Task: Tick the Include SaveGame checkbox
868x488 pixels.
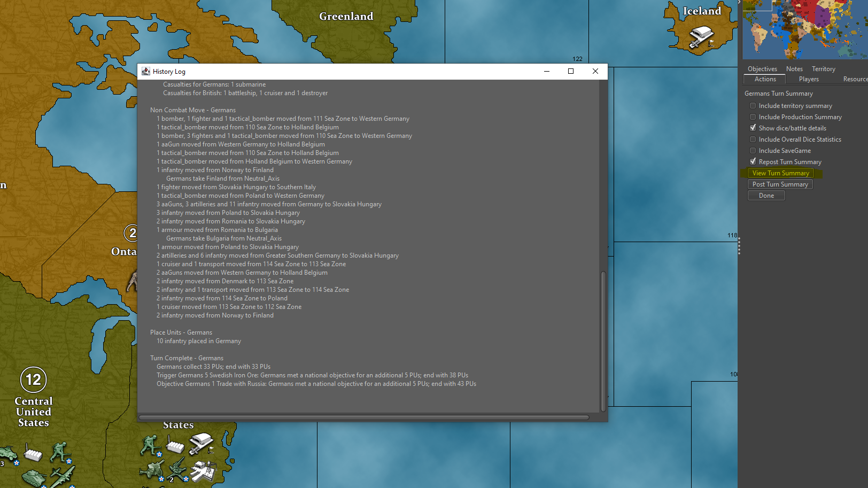Action: (753, 151)
